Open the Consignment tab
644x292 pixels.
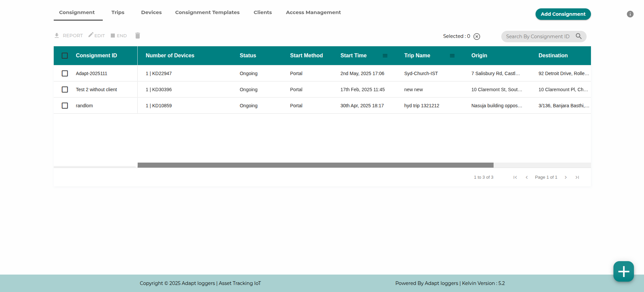click(77, 12)
